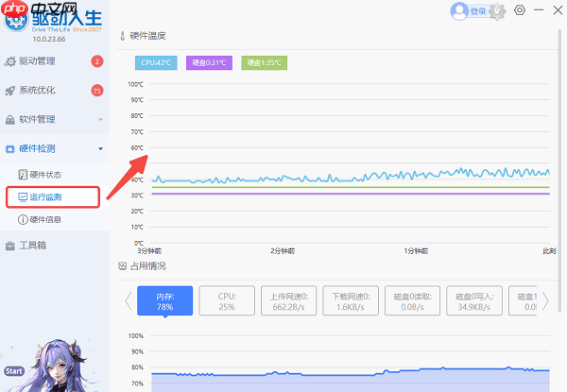This screenshot has height=392, width=567.
Task: Select the 下载网速0 tab
Action: pyautogui.click(x=351, y=300)
